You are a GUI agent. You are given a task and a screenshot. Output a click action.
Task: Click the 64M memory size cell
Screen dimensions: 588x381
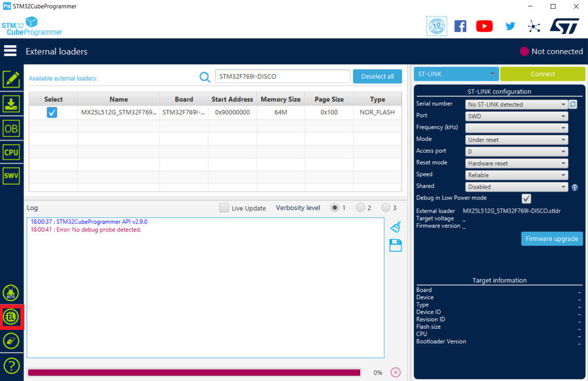pos(281,112)
